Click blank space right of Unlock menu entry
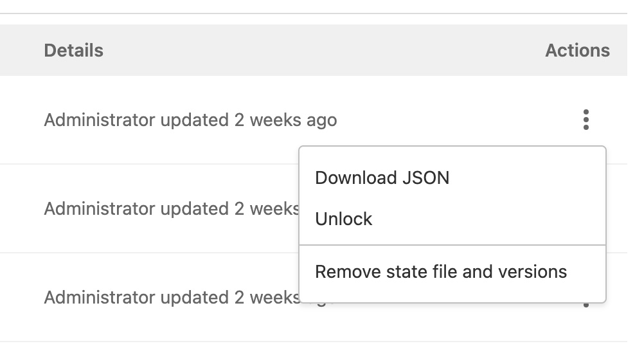This screenshot has height=355, width=644. 501,219
